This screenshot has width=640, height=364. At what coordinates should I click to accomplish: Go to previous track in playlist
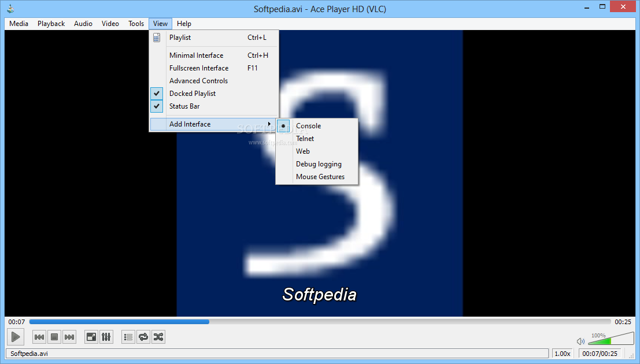coord(39,337)
